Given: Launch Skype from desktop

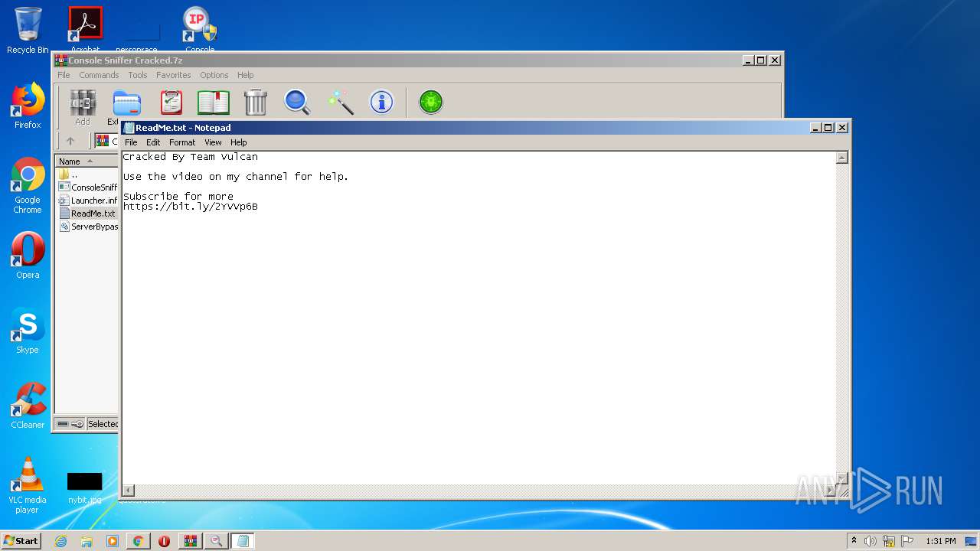Looking at the screenshot, I should (x=28, y=331).
